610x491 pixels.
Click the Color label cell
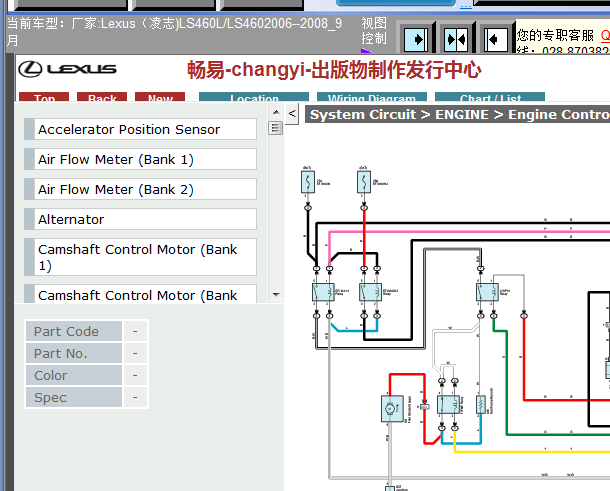(74, 375)
